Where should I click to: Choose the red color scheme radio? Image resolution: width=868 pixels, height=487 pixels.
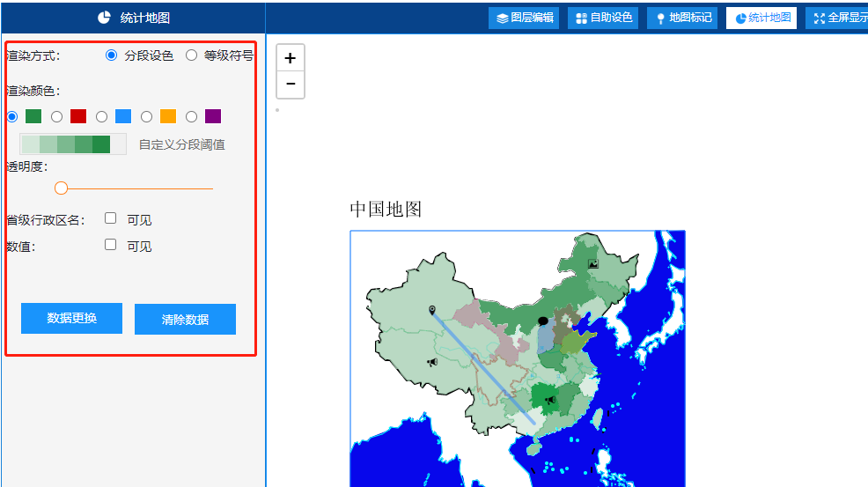tap(56, 116)
